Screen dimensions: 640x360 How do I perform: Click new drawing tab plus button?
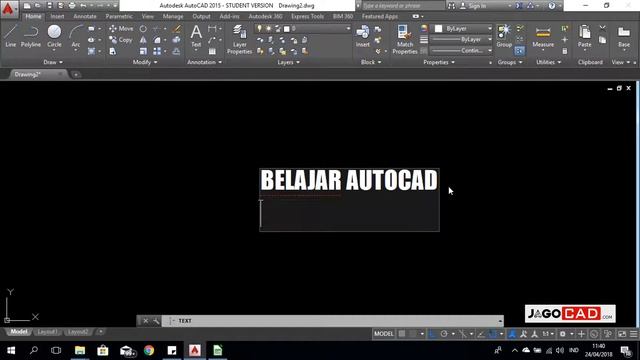point(76,75)
